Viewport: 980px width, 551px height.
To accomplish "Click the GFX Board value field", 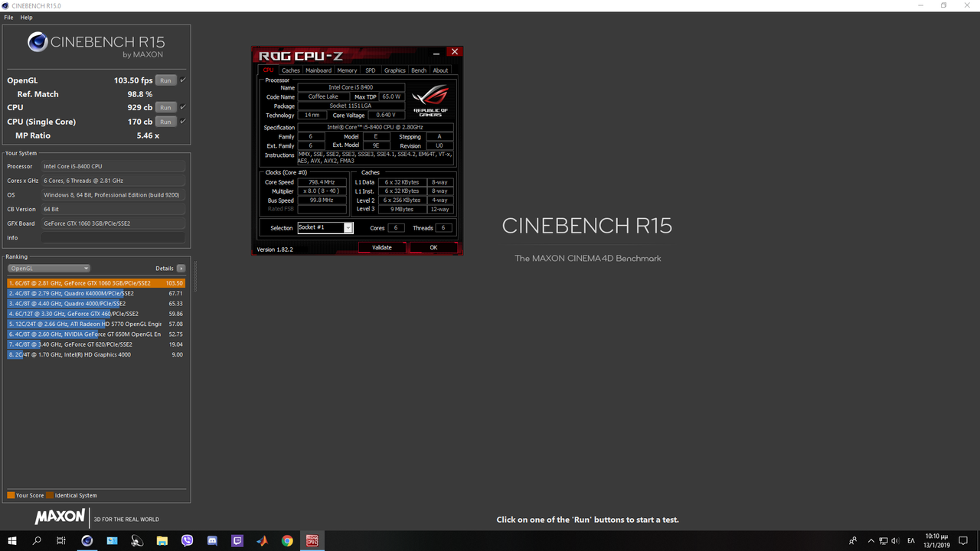I will (x=113, y=223).
